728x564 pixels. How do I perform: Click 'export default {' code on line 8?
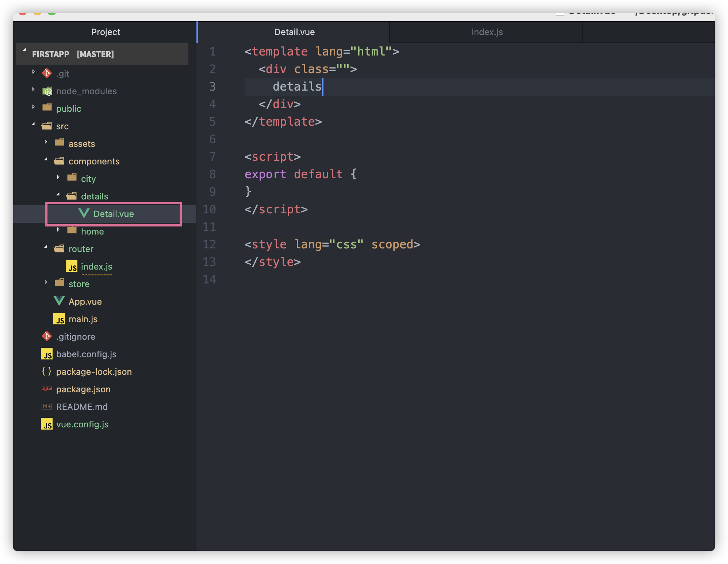tap(300, 174)
